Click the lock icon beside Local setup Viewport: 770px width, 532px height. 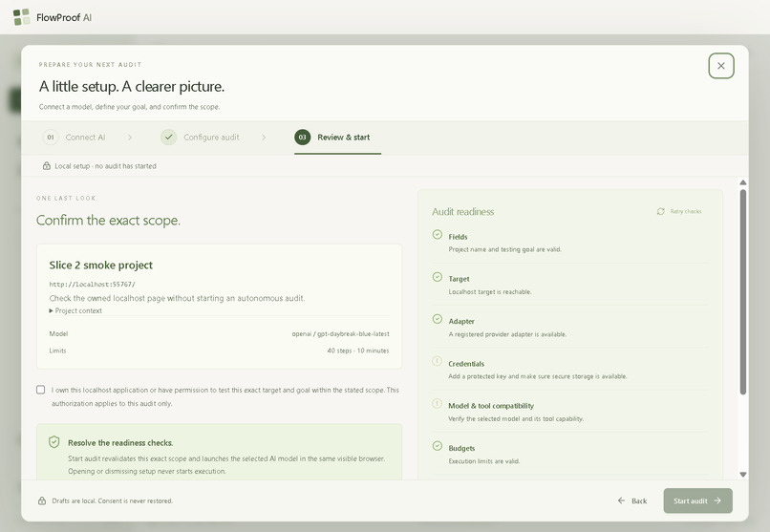[47, 166]
